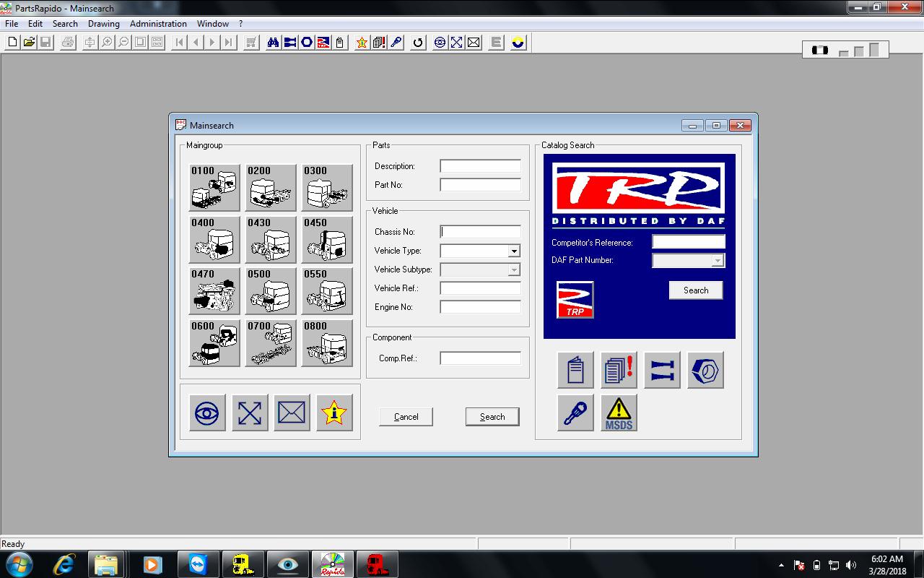Launch Internet Explorer from taskbar
Screen dimensions: 924x578
[64, 564]
